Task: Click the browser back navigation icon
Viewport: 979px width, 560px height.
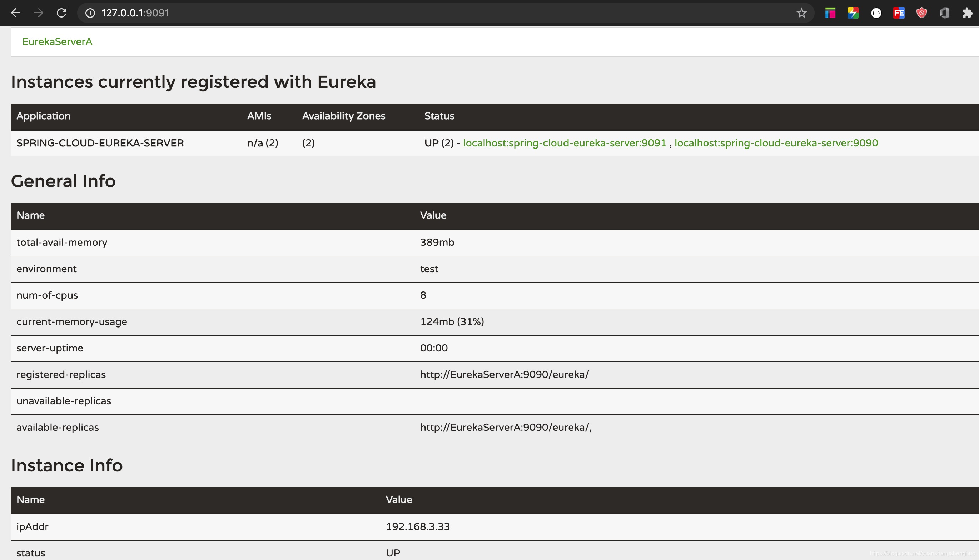Action: point(15,13)
